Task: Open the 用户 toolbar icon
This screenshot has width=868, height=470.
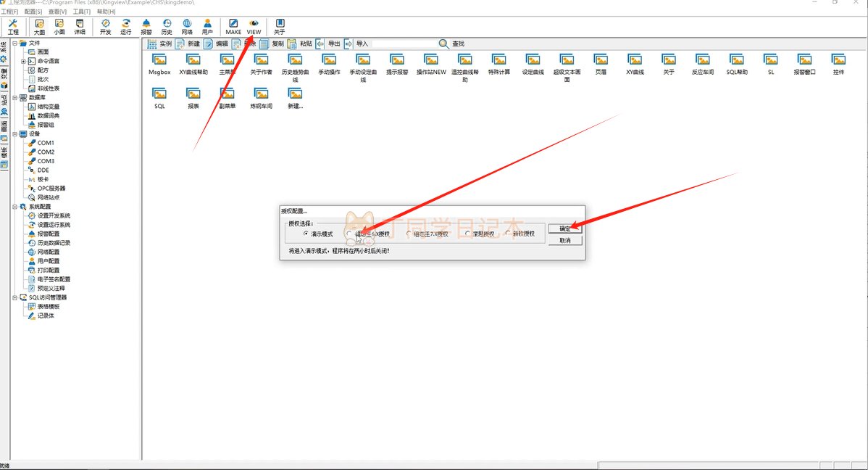Action: click(x=207, y=27)
